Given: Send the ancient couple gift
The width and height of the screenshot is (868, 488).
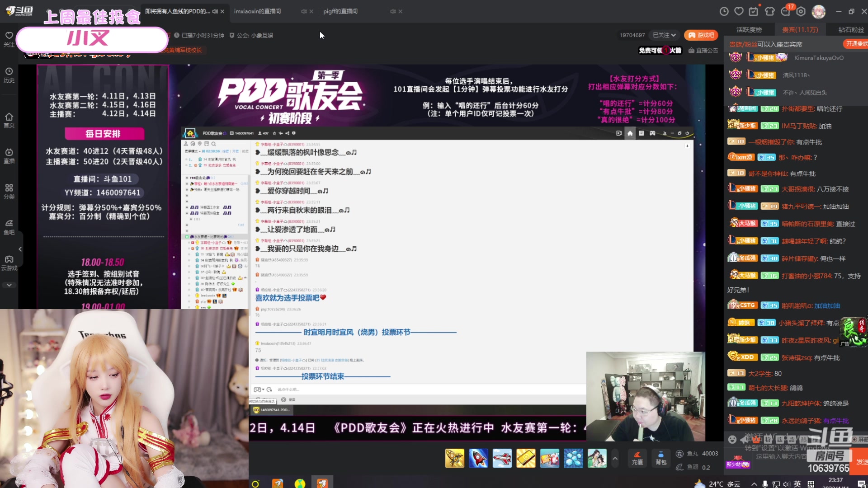Looking at the screenshot, I should (597, 459).
